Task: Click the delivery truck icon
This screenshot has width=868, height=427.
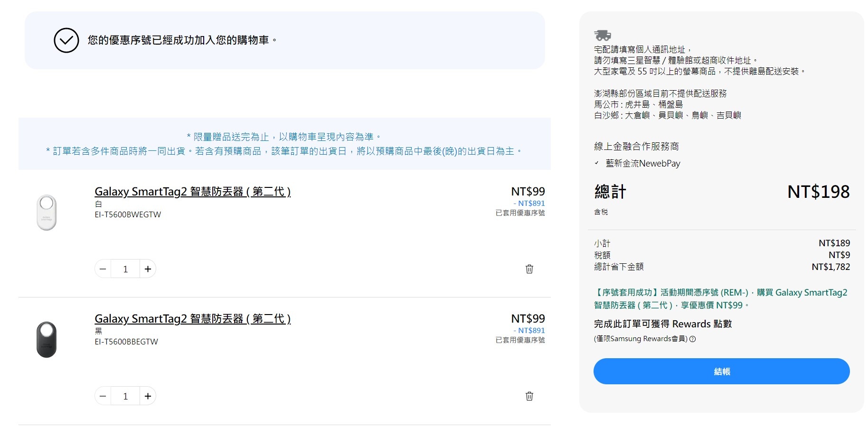Action: pos(602,35)
